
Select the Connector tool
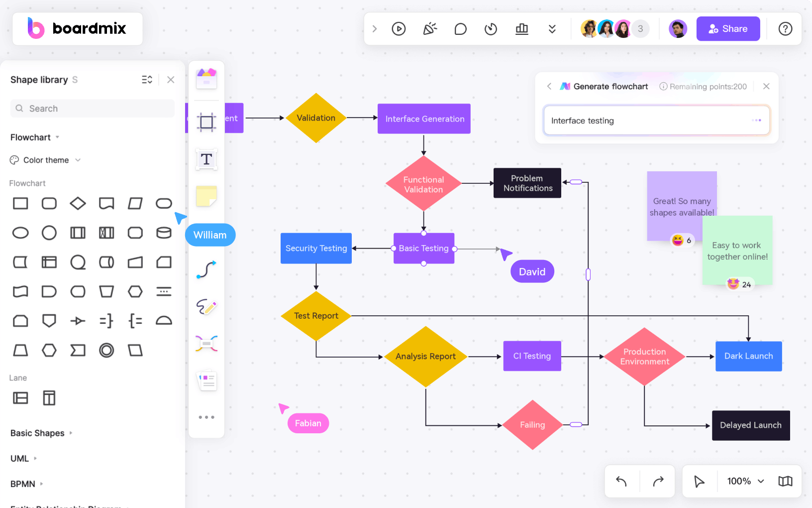pyautogui.click(x=206, y=269)
